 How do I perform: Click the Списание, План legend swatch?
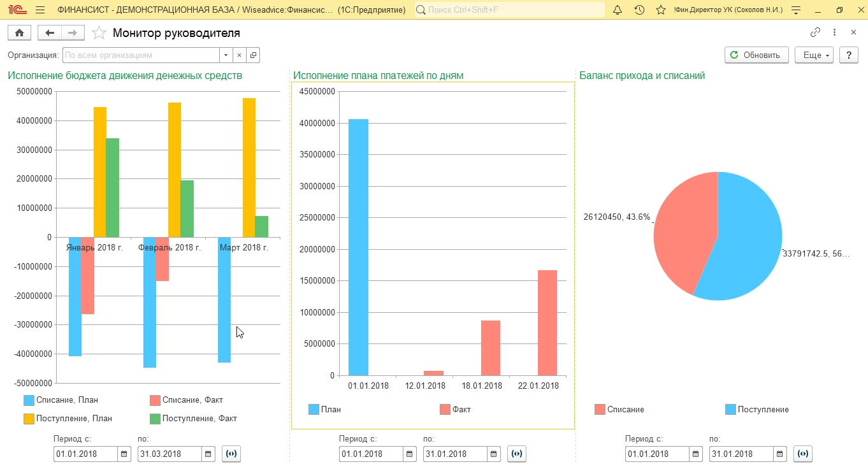pos(28,400)
